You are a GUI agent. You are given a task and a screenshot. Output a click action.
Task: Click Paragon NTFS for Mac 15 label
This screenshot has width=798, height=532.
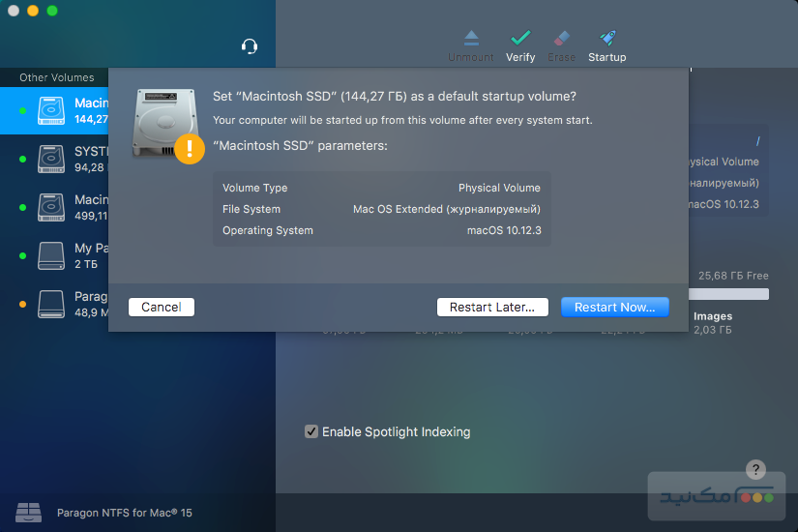pyautogui.click(x=125, y=513)
